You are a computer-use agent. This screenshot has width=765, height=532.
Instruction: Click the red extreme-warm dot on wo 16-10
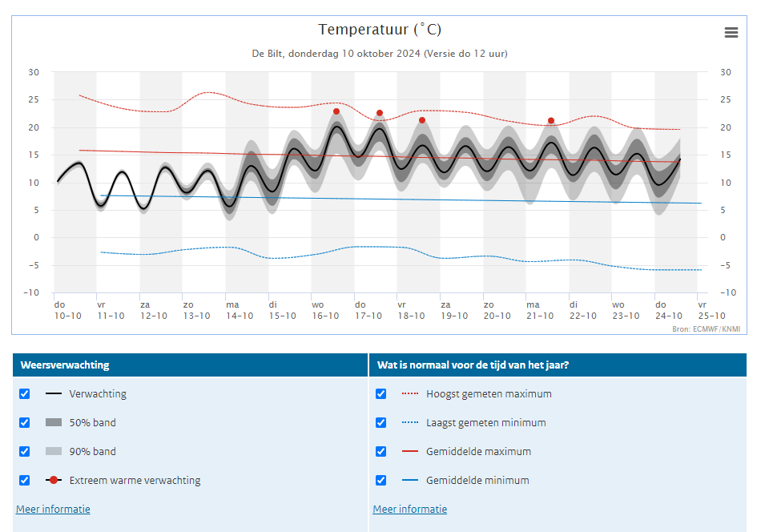click(x=336, y=112)
